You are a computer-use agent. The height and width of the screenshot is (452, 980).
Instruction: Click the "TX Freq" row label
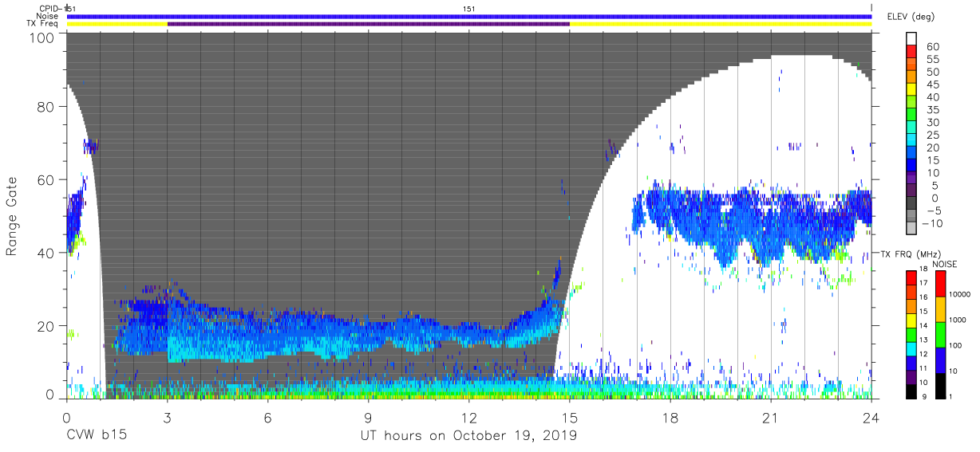[43, 23]
